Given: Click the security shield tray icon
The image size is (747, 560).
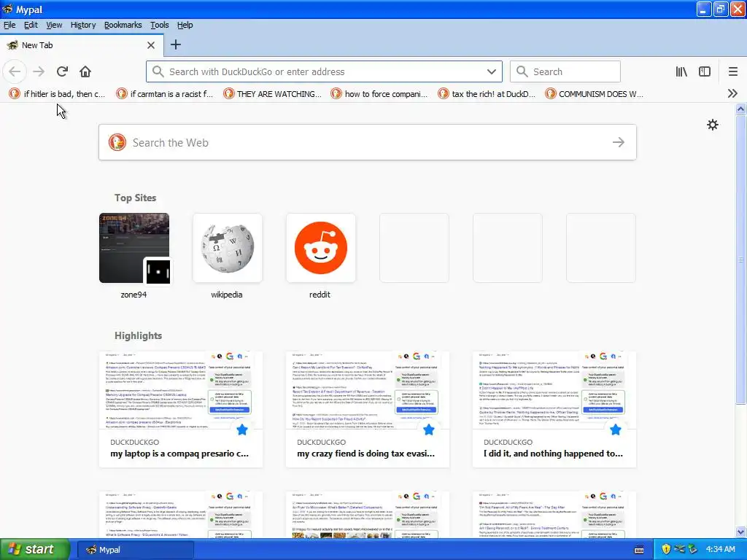Looking at the screenshot, I should point(666,550).
